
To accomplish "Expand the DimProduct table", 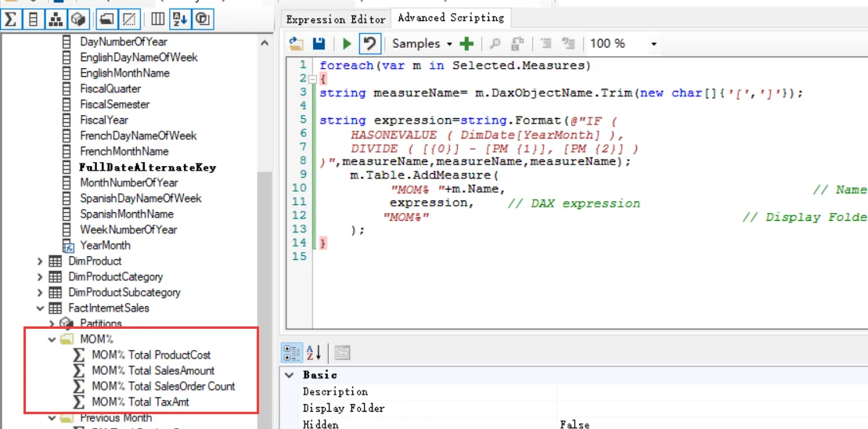I will [x=39, y=261].
